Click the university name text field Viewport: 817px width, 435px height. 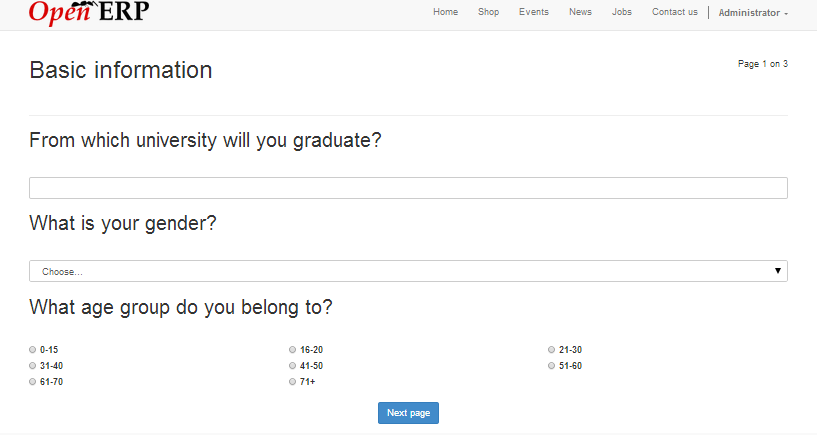[408, 188]
